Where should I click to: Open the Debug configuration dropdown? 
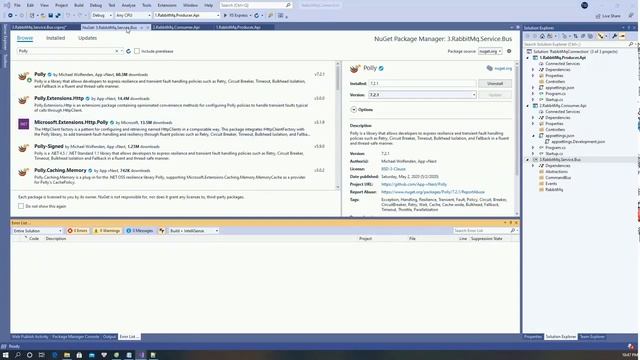pyautogui.click(x=102, y=16)
